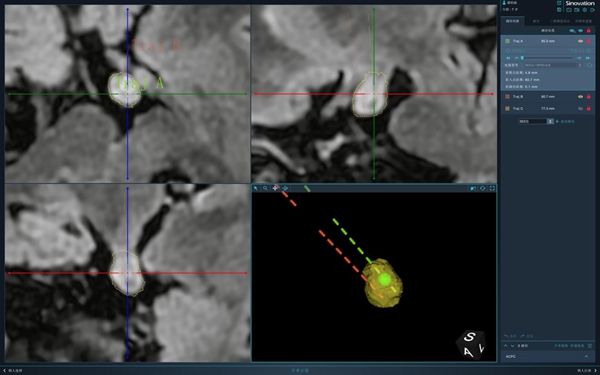Toggle visibility eye for Traj A
Image resolution: width=600 pixels, height=375 pixels.
pos(580,41)
